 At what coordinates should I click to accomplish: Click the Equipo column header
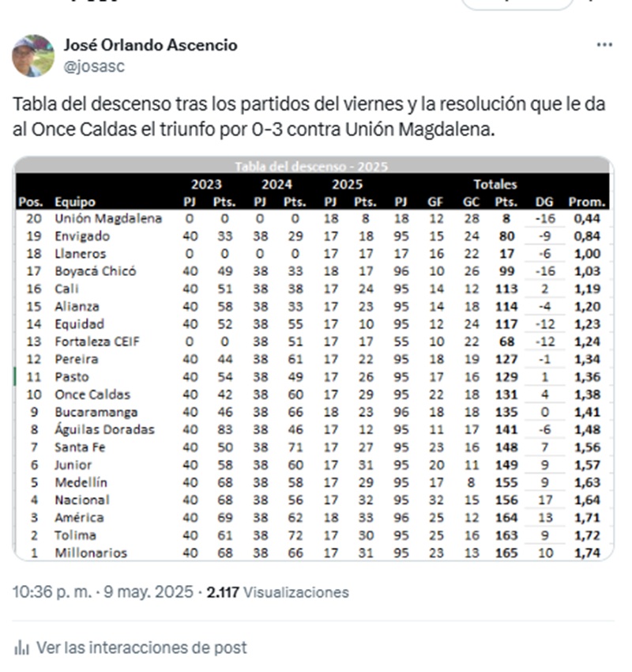pyautogui.click(x=75, y=202)
